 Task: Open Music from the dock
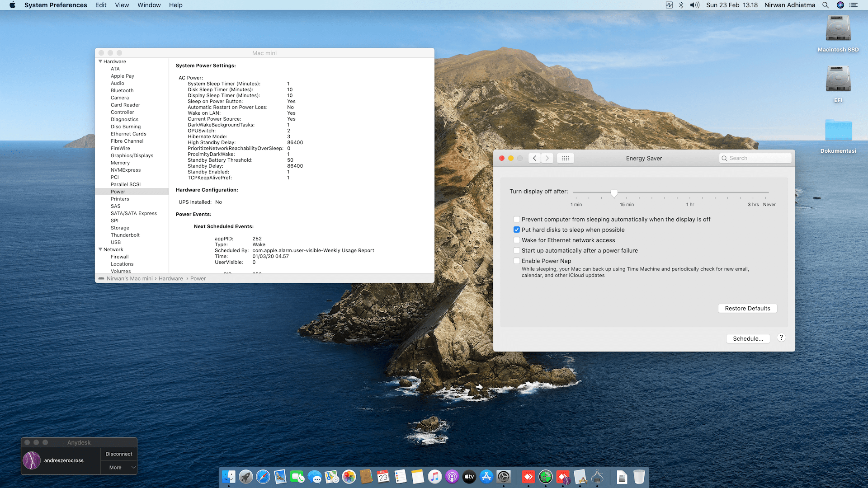pos(435,477)
